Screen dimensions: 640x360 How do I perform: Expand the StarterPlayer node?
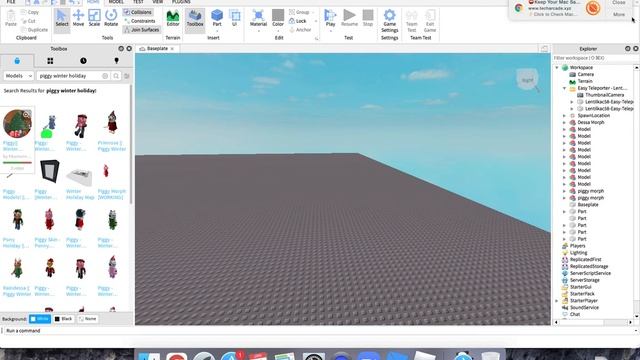[557, 301]
